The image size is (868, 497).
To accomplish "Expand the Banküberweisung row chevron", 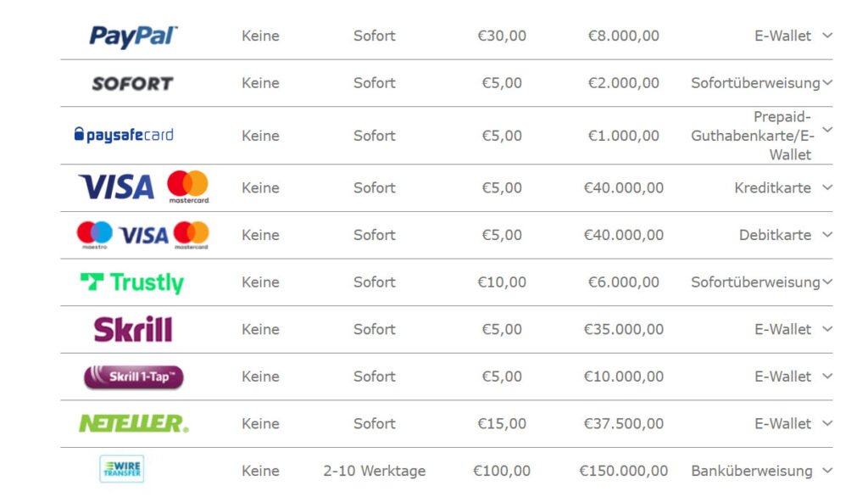I will point(827,471).
